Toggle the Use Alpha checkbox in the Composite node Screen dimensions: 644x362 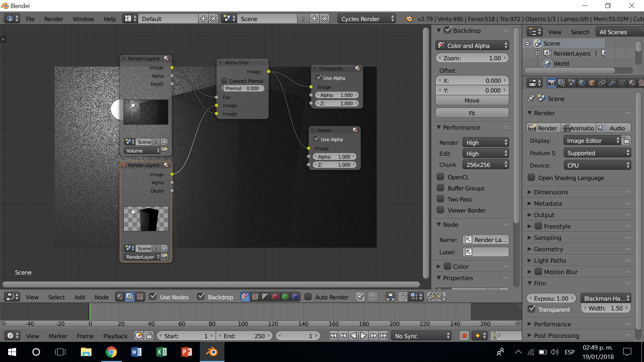(x=319, y=77)
